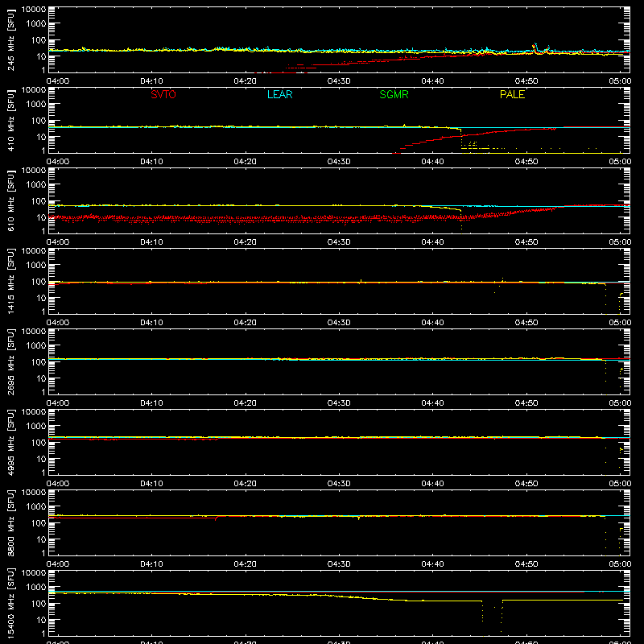
Task: Click the 100 tick on the 610 MHz axis
Action: [x=39, y=201]
